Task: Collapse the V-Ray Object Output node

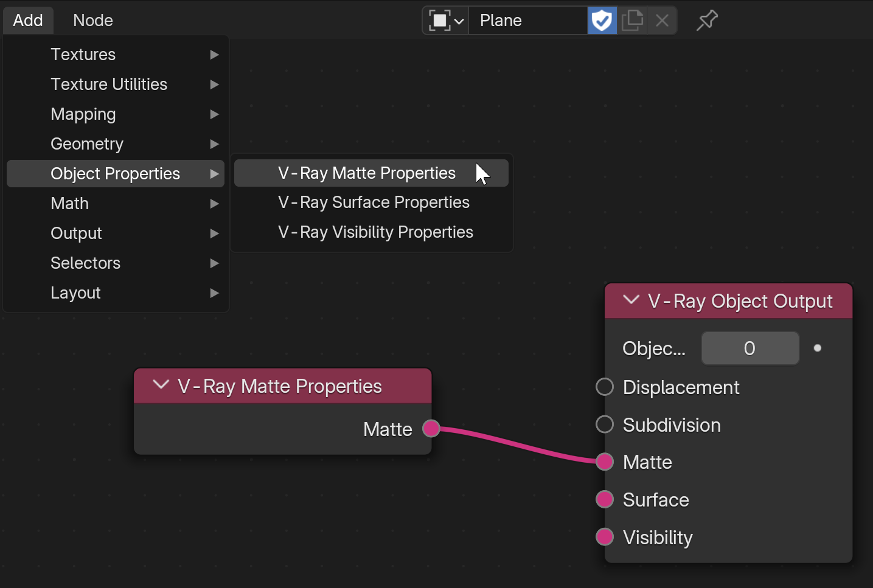Action: pos(631,300)
